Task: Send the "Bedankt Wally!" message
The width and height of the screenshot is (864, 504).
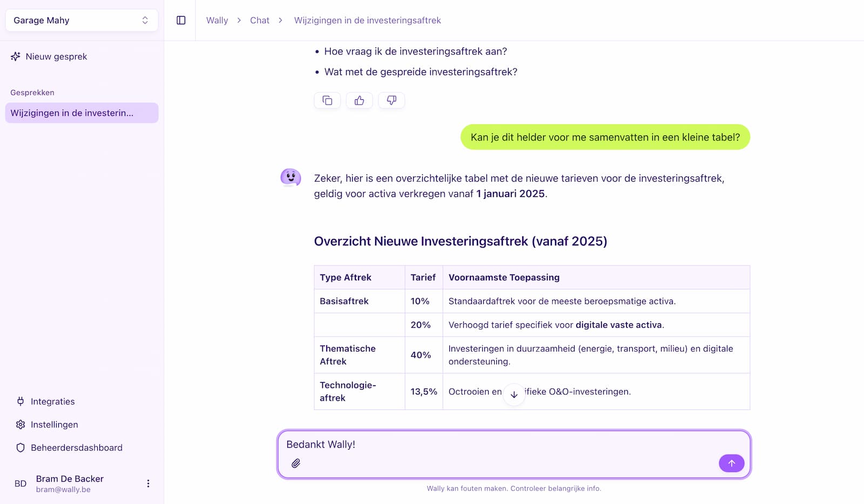Action: 731,463
